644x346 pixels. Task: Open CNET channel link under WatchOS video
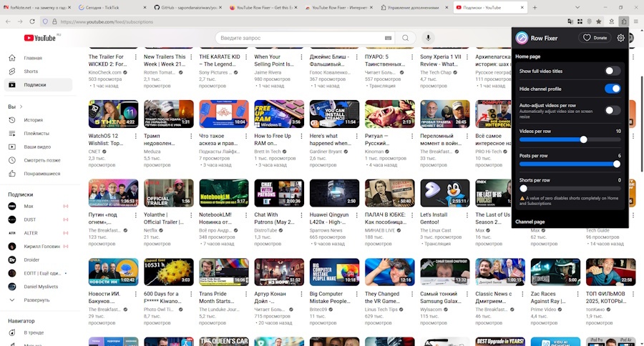pos(94,152)
